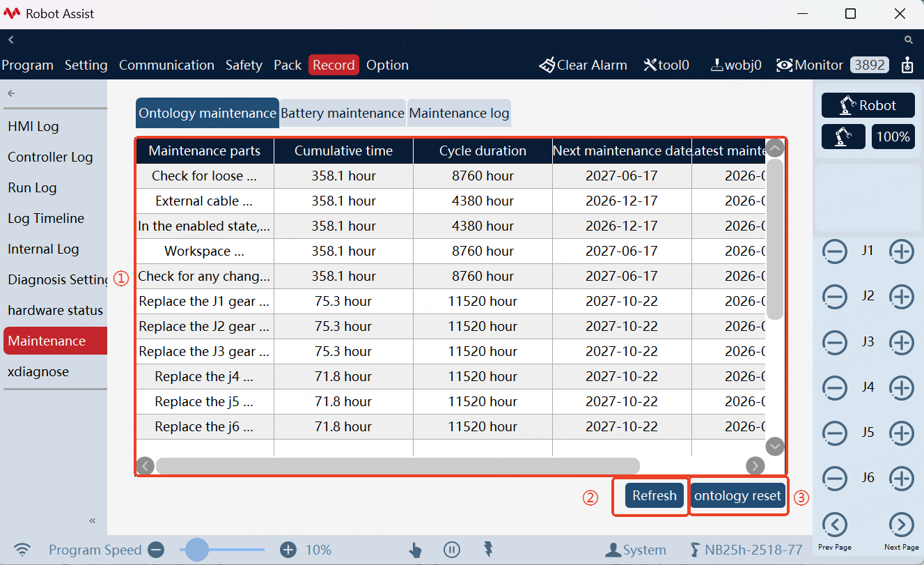
Task: Click table scroll left arrow
Action: tap(146, 465)
